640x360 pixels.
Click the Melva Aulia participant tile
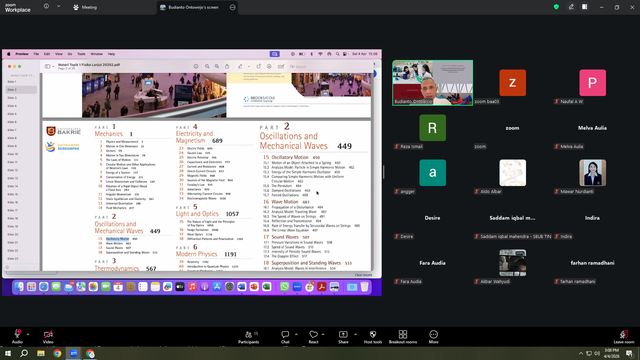click(592, 128)
